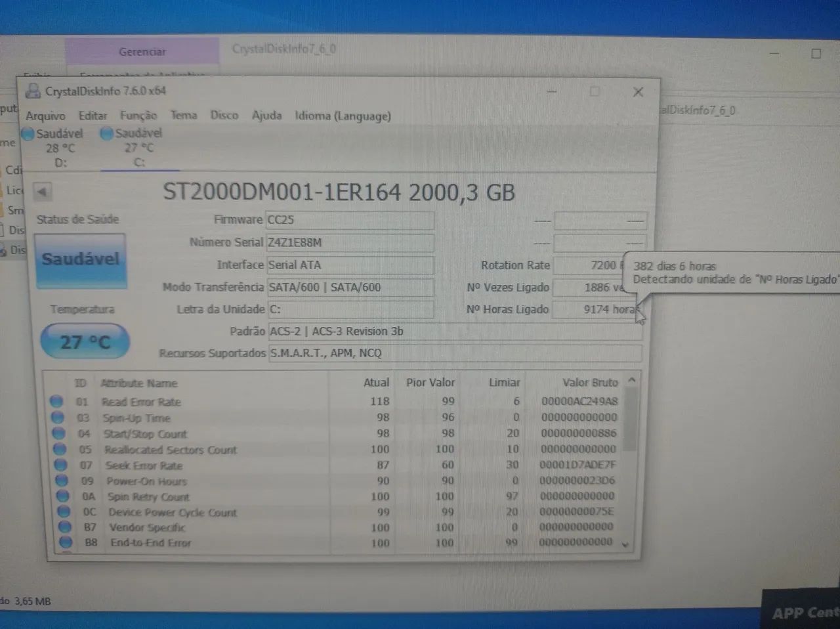Screen dimensions: 840x629
Task: Click the 27 °C temperature indicator
Action: coord(84,341)
